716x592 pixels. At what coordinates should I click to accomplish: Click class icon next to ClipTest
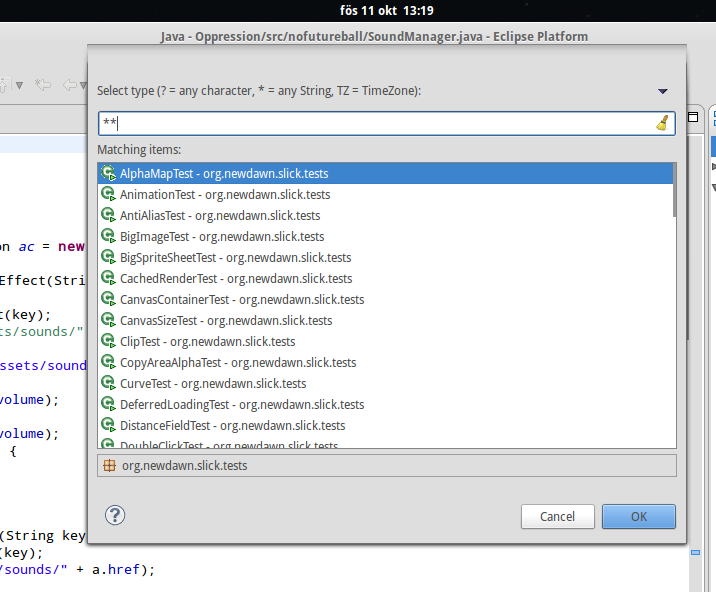coord(108,341)
